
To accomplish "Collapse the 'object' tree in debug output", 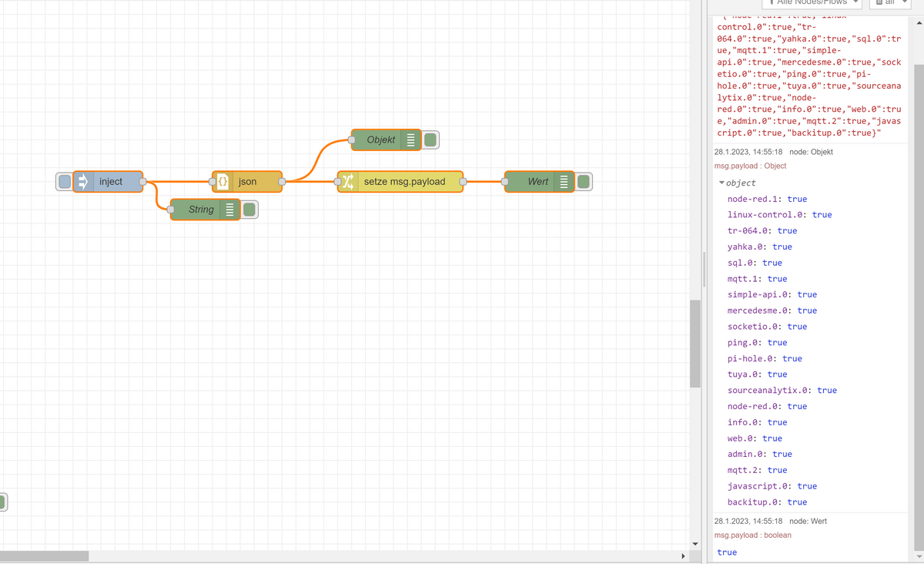I will (x=721, y=183).
